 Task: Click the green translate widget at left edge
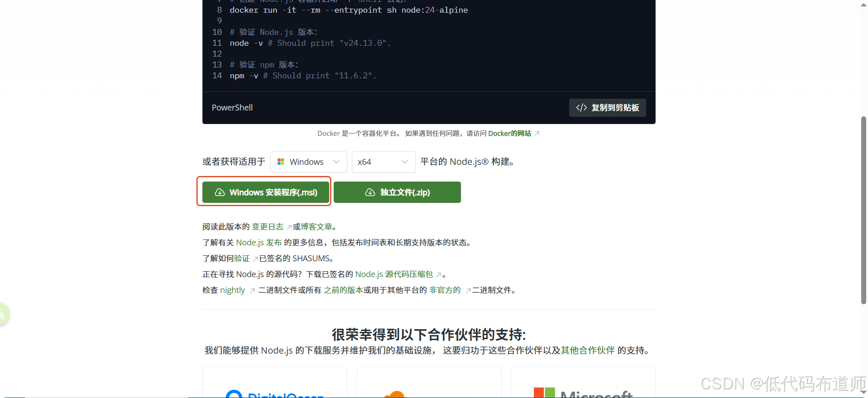click(4, 314)
